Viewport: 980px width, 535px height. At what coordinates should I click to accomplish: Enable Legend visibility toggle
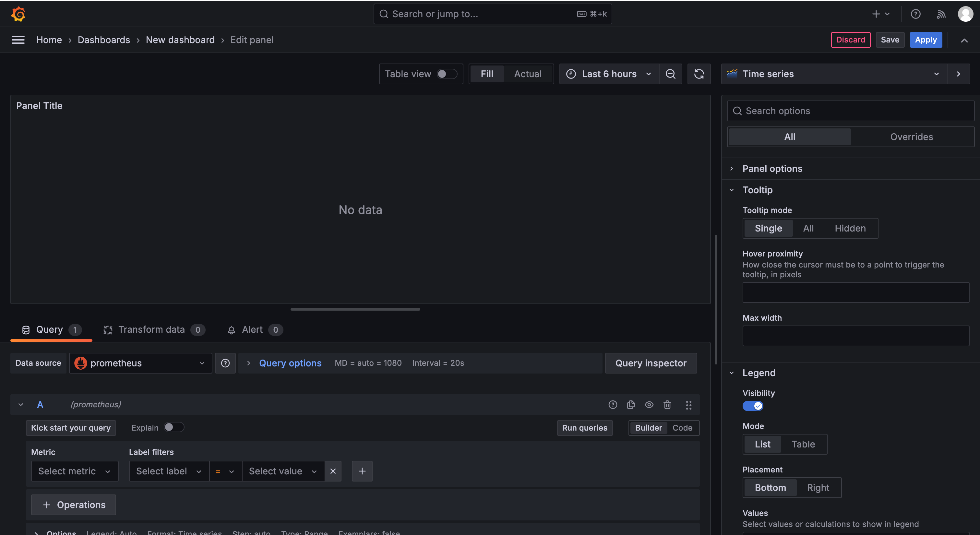(753, 407)
